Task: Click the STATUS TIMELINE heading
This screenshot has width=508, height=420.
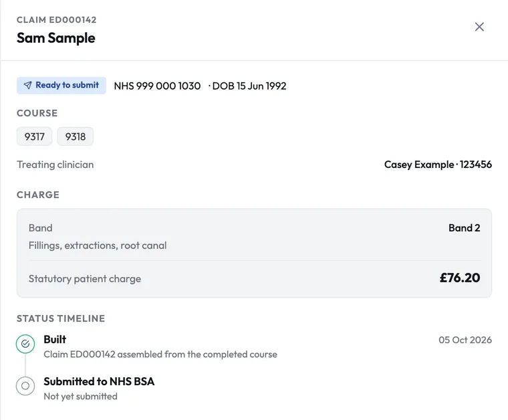Action: pyautogui.click(x=61, y=318)
